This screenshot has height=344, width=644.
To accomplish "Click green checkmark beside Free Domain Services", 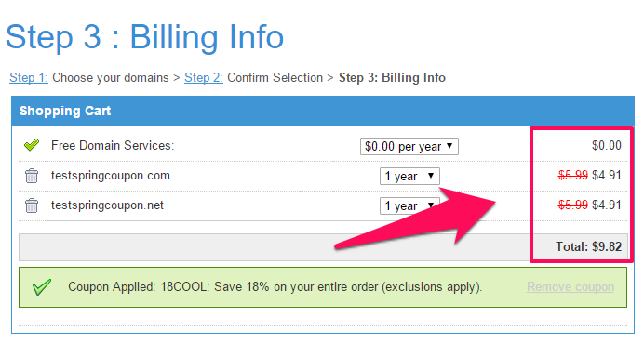I will coord(32,145).
